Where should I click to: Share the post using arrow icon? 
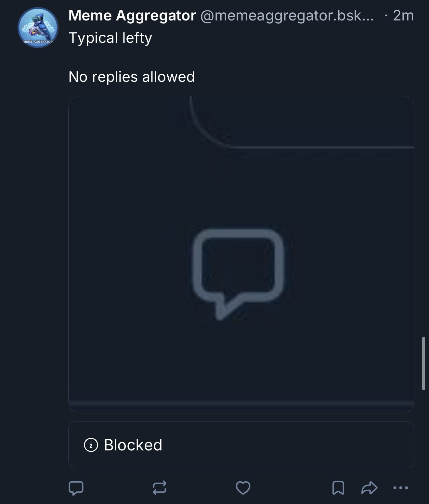coord(370,488)
